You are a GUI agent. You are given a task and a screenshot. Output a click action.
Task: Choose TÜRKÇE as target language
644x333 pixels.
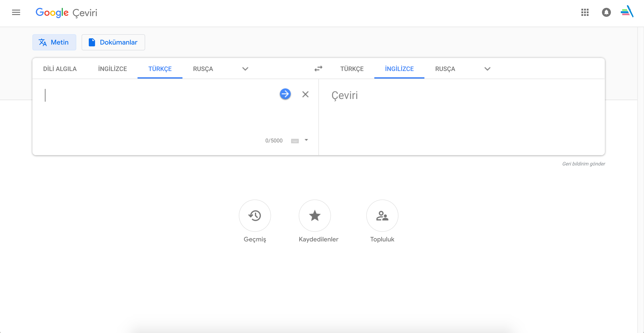(x=352, y=69)
